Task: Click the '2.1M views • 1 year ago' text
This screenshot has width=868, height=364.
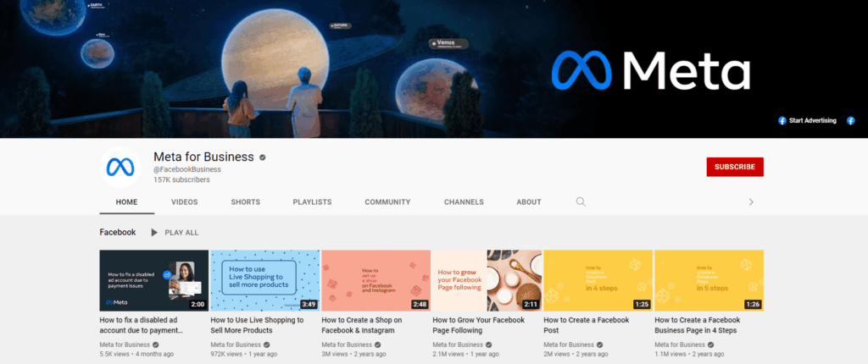Action: coord(465,354)
